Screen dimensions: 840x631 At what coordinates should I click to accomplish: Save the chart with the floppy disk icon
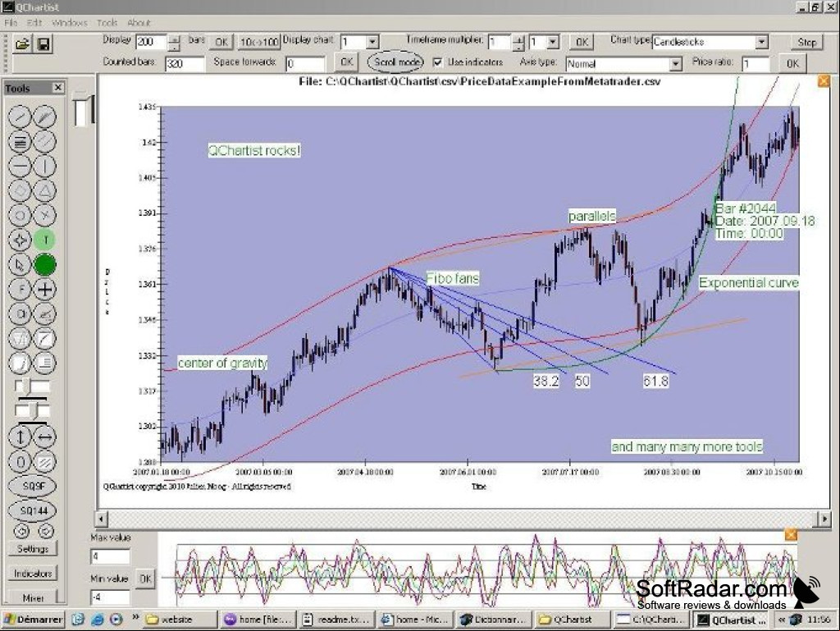pyautogui.click(x=43, y=44)
